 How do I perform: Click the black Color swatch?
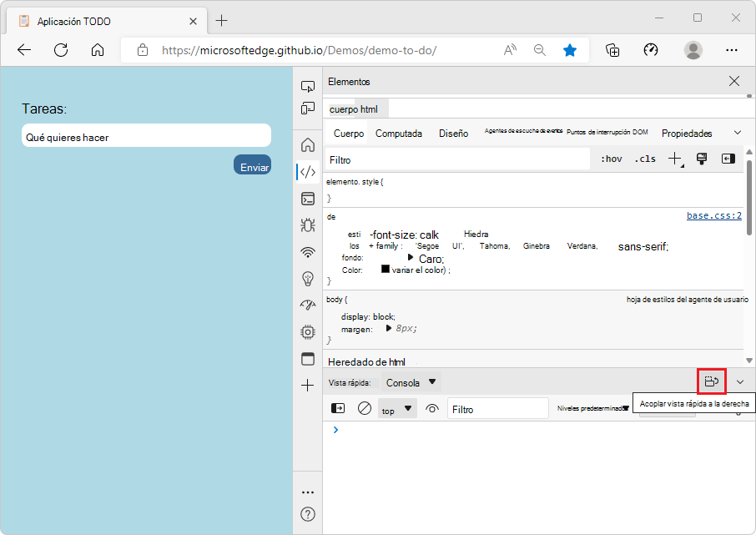(x=386, y=269)
